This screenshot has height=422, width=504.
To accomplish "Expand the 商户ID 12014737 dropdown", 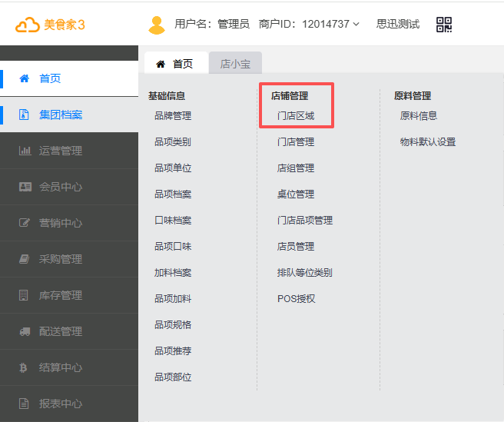I will pos(356,25).
